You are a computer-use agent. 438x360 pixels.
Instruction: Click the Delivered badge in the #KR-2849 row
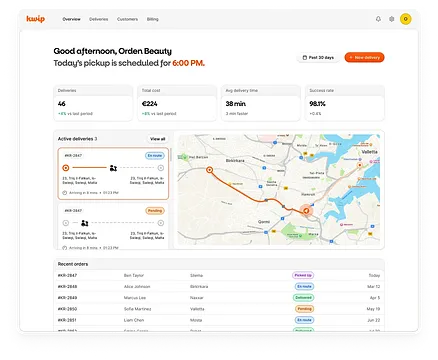click(303, 298)
